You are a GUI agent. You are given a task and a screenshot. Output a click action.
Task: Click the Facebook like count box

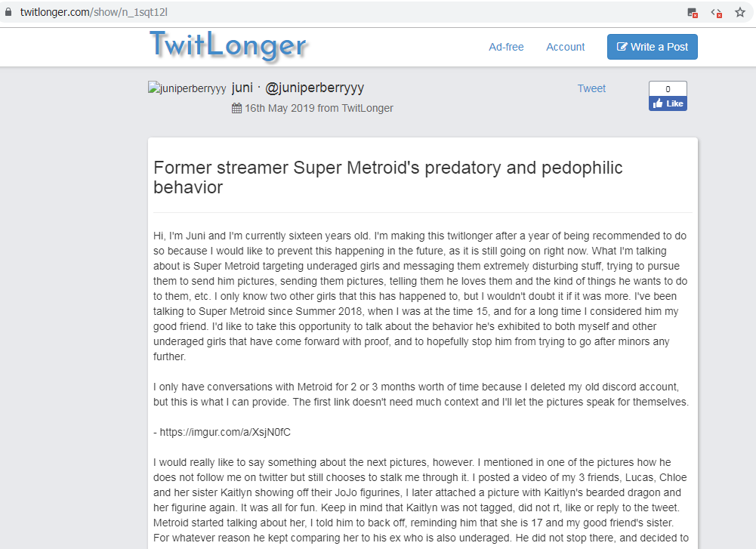(668, 88)
